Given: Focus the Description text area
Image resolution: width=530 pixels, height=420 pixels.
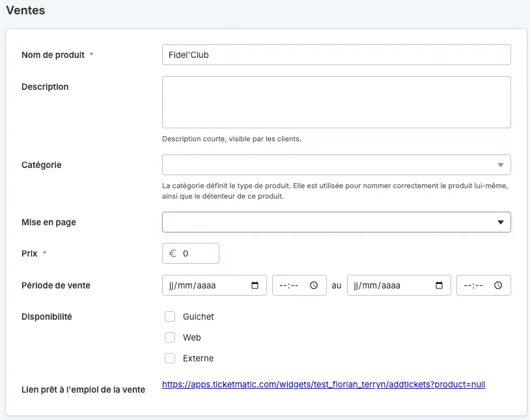Looking at the screenshot, I should 337,102.
